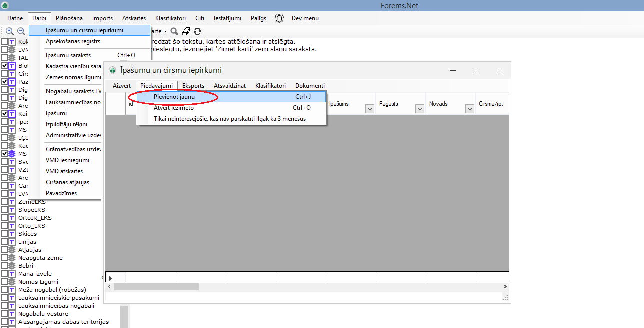The width and height of the screenshot is (644, 328).
Task: Open the Īpašums column filter dropdown
Action: [x=370, y=109]
